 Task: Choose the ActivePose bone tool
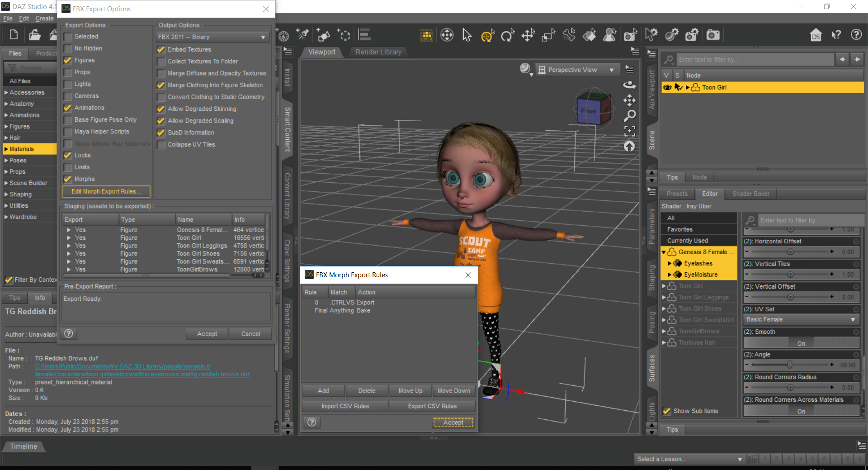(569, 35)
